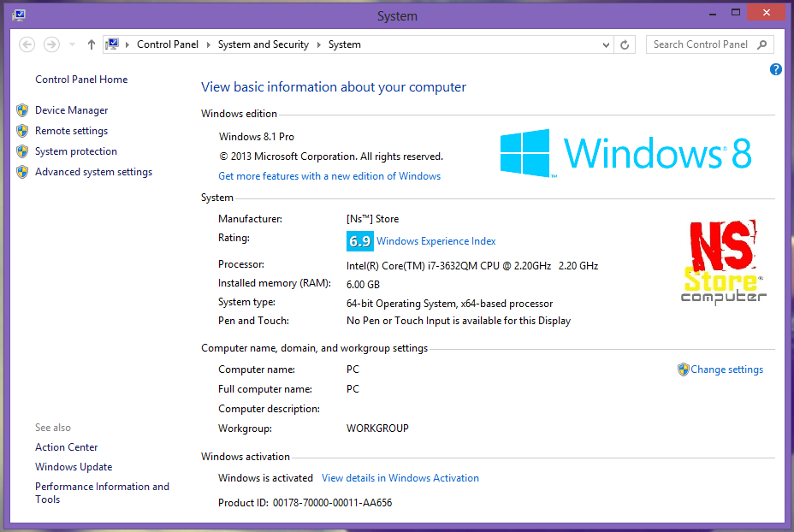The image size is (794, 532).
Task: Expand the chevron before Control Panel breadcrumb
Action: click(x=127, y=44)
